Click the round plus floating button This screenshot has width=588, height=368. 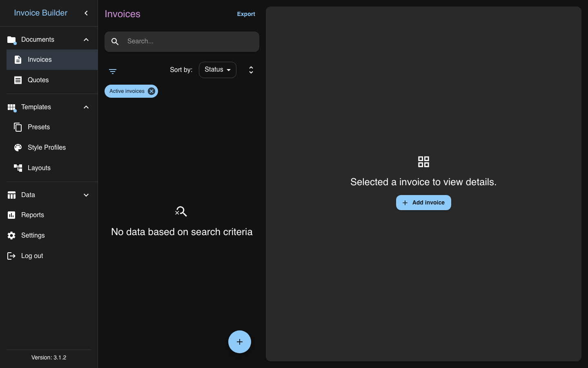240,342
